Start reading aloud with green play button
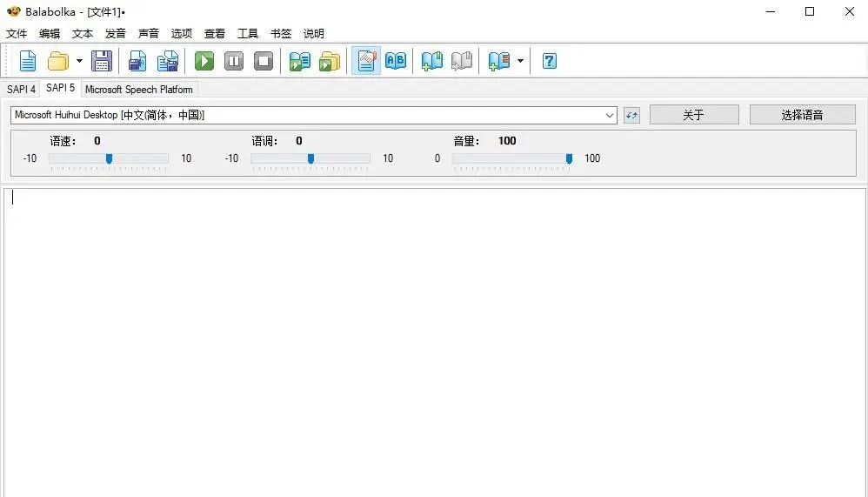 pos(204,61)
